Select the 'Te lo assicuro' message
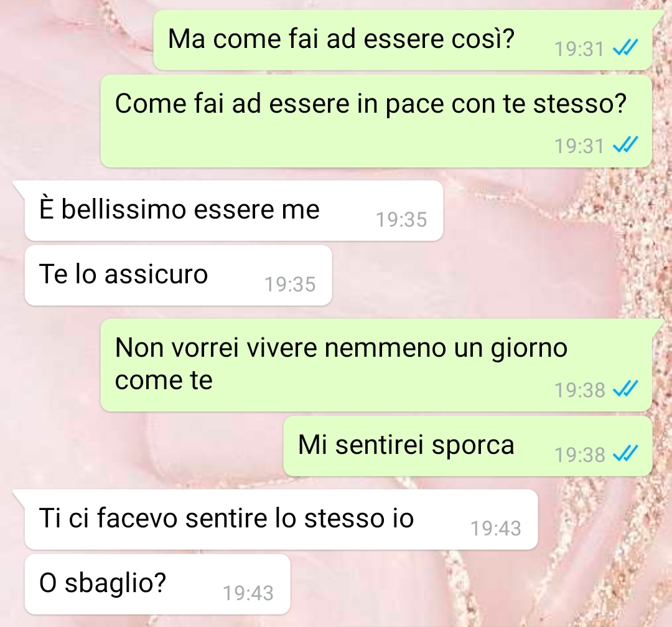Image resolution: width=672 pixels, height=627 pixels. 179,275
